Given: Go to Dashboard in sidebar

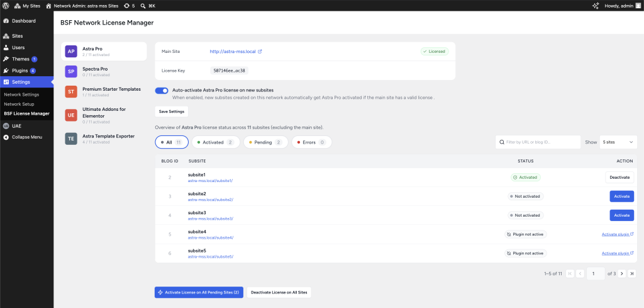Looking at the screenshot, I should coord(26,21).
